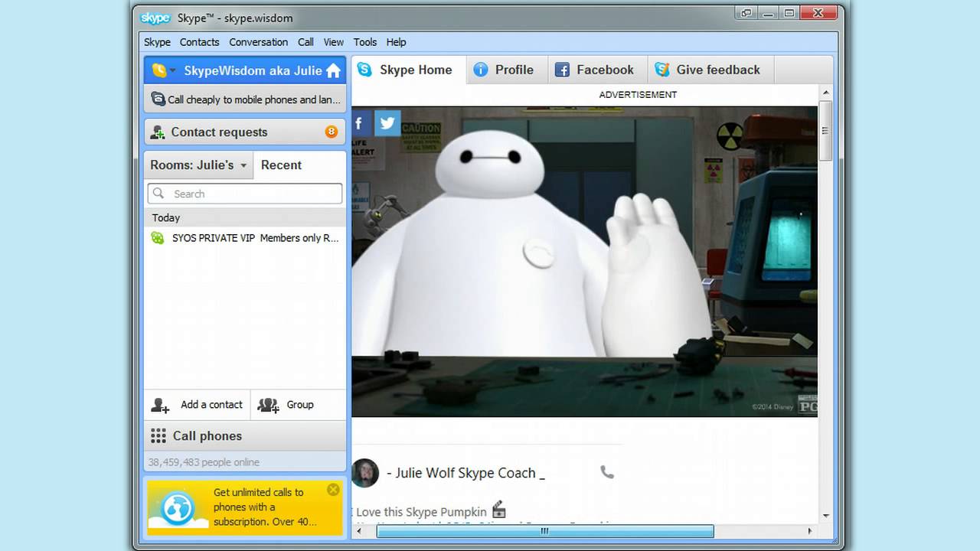Click Julie Wolf's avatar picture
The height and width of the screenshot is (551, 980).
coord(365,473)
